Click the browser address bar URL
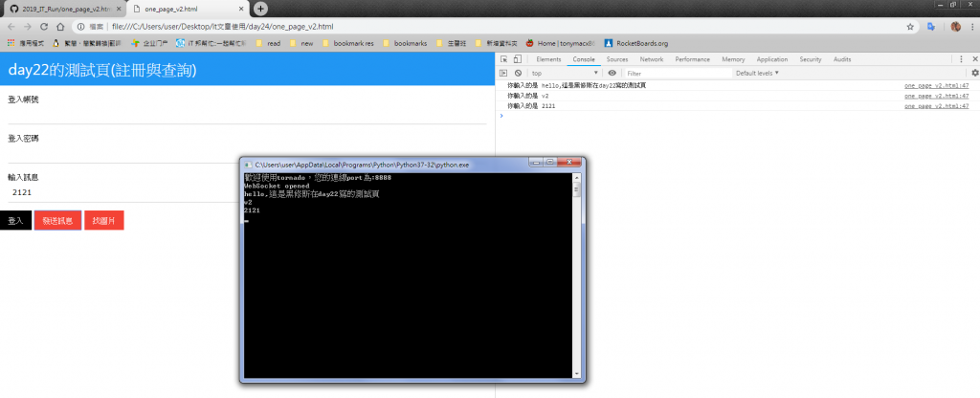This screenshot has height=398, width=980. [222, 27]
